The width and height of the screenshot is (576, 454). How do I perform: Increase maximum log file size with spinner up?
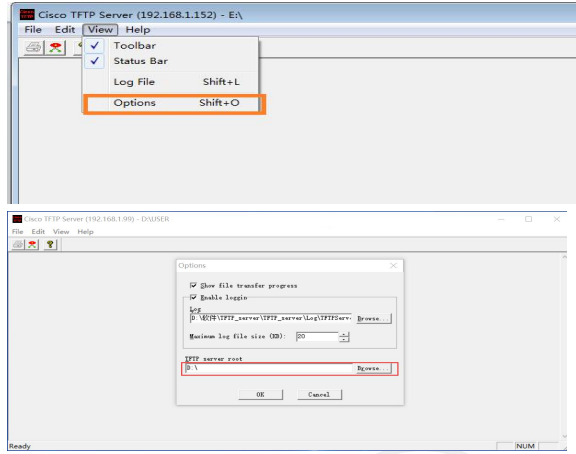(344, 334)
